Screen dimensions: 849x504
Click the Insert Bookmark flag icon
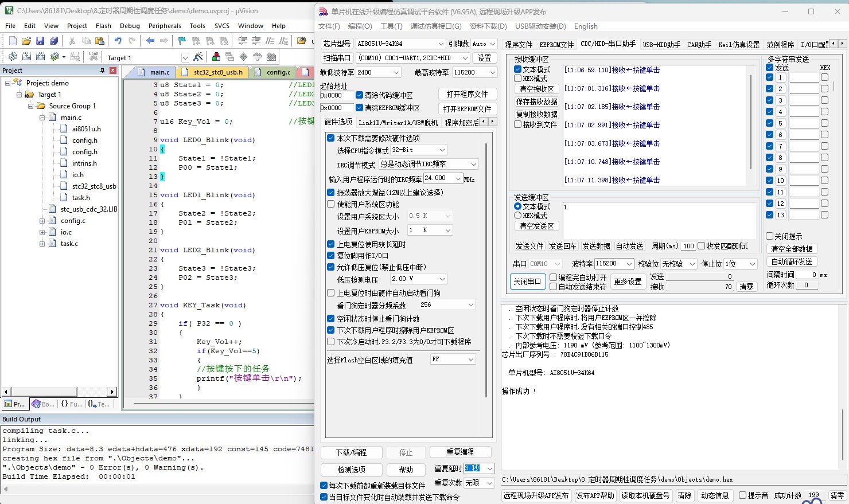(x=182, y=41)
